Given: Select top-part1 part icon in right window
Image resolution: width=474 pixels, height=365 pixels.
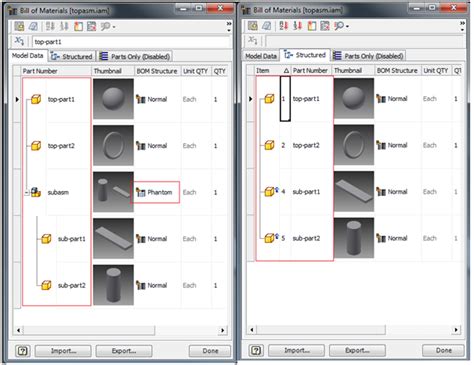Looking at the screenshot, I should tap(269, 98).
